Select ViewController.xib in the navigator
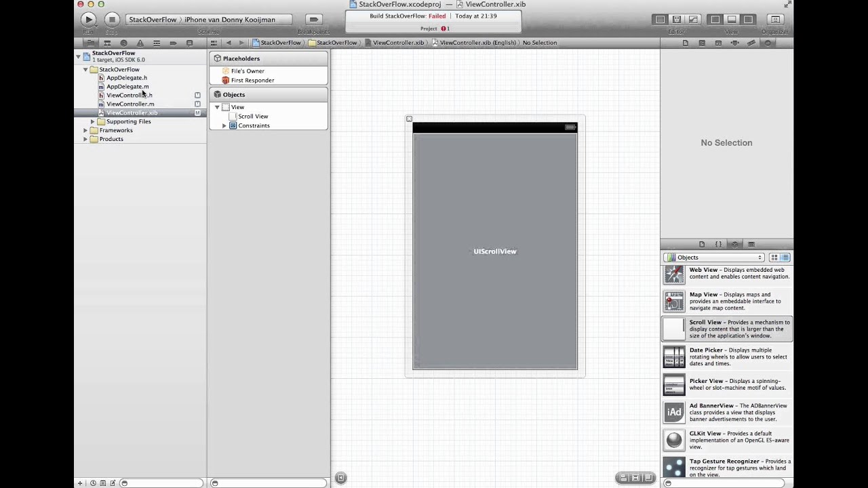This screenshot has width=868, height=488. (140, 113)
